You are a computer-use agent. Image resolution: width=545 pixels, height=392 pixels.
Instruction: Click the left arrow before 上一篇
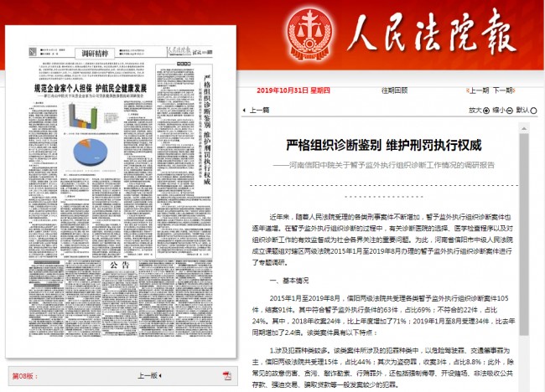[x=244, y=111]
